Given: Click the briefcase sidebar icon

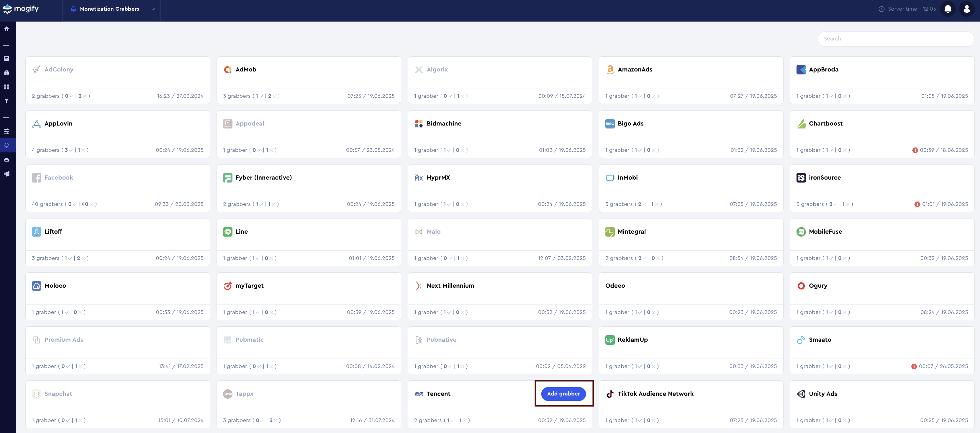Looking at the screenshot, I should [x=6, y=73].
